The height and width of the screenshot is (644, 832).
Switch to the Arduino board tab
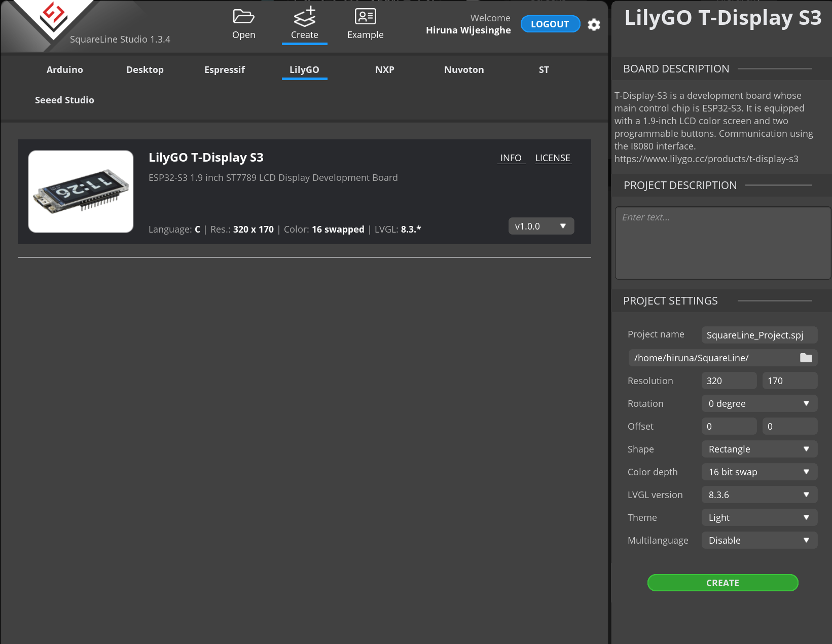coord(65,70)
